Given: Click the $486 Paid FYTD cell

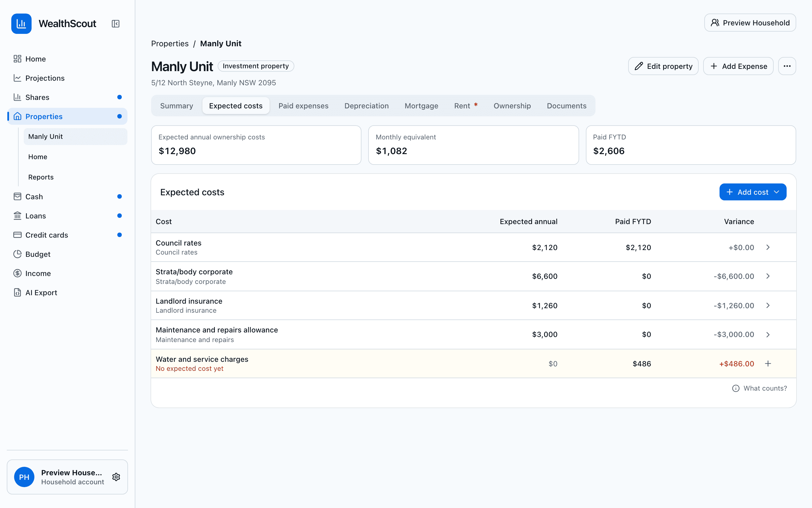Looking at the screenshot, I should click(x=641, y=364).
